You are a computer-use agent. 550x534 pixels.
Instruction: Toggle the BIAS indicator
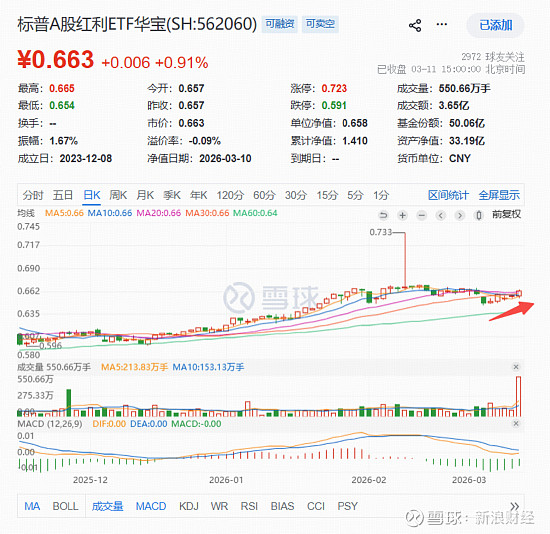tap(282, 506)
